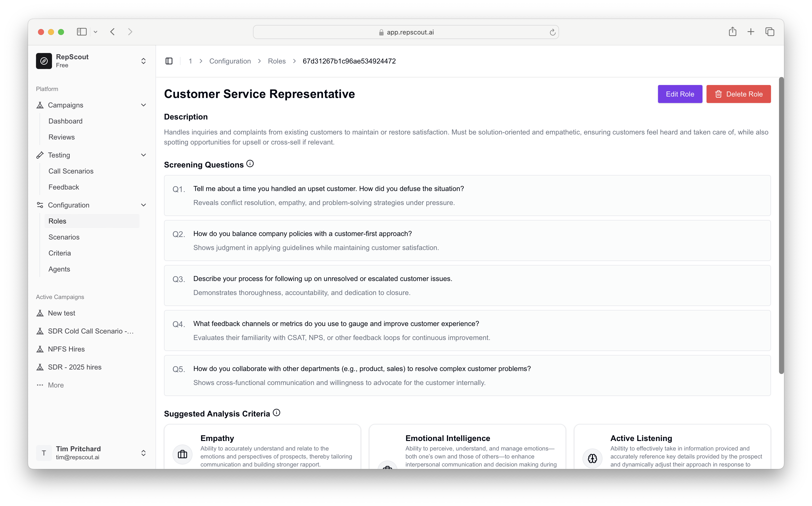Collapse the Campaigns section
812x506 pixels.
coord(143,105)
